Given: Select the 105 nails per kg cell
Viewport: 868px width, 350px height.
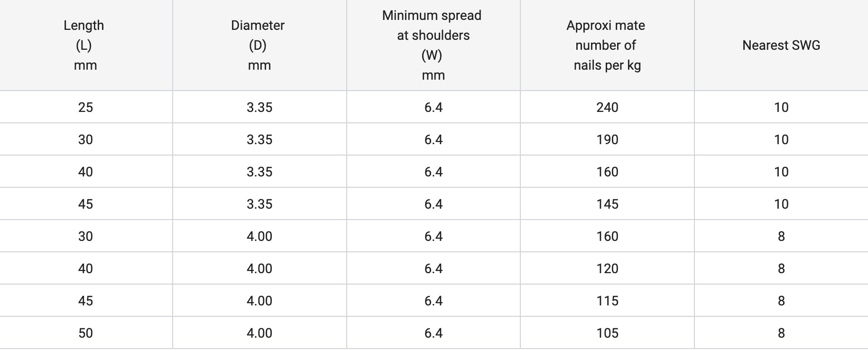Looking at the screenshot, I should (x=607, y=333).
